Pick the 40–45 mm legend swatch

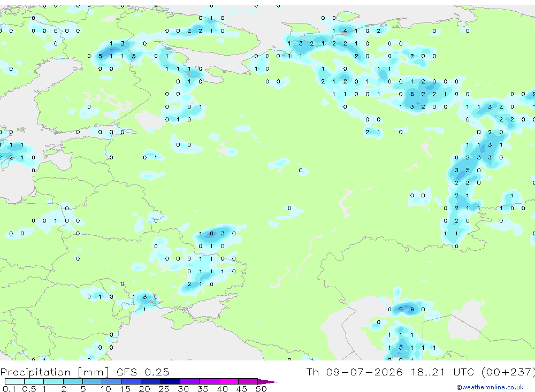point(228,381)
